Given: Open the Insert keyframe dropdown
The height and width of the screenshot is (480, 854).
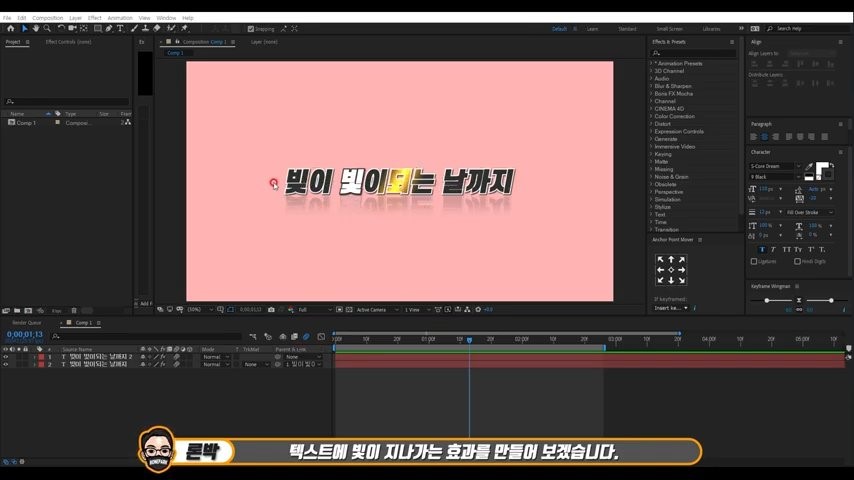Looking at the screenshot, I should tap(671, 308).
